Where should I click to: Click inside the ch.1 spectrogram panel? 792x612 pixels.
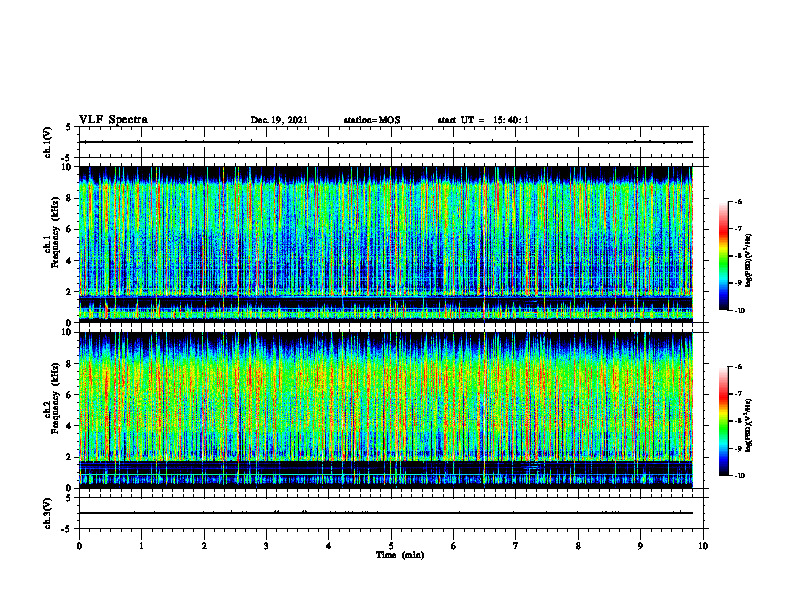click(x=386, y=244)
